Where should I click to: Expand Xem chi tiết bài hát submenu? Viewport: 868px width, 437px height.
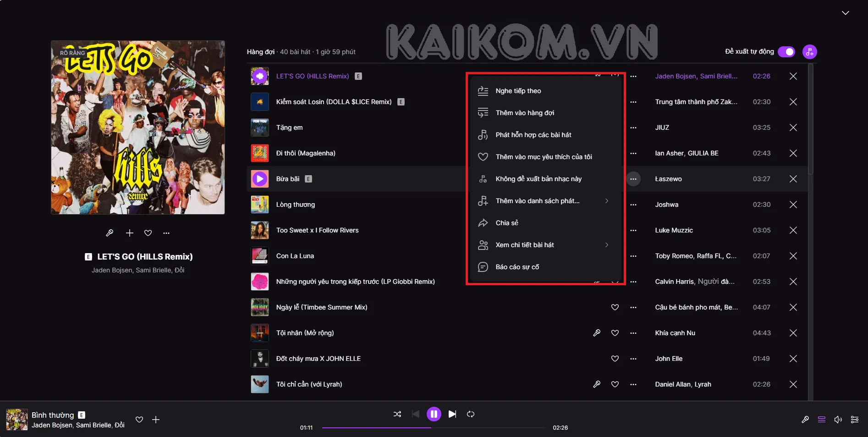[606, 245]
